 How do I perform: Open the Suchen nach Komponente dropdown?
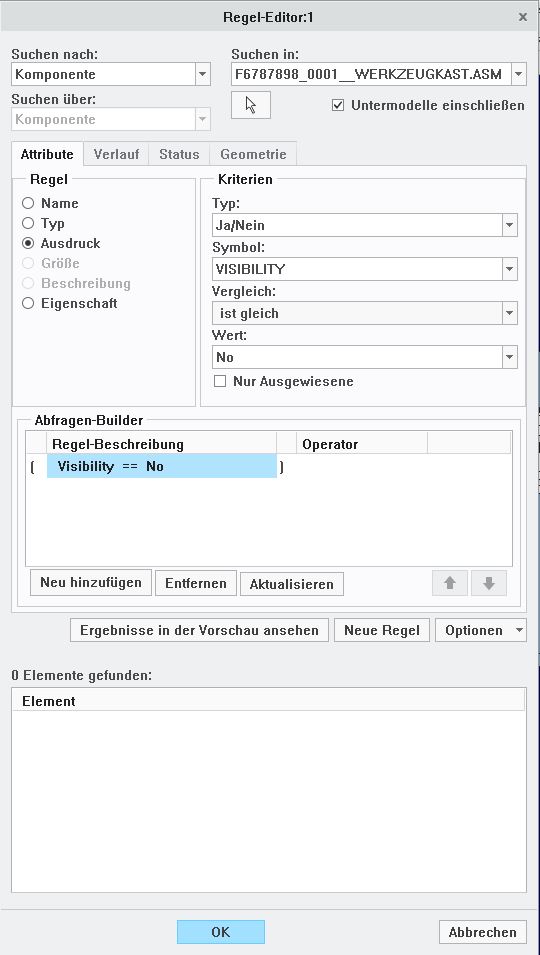click(203, 74)
